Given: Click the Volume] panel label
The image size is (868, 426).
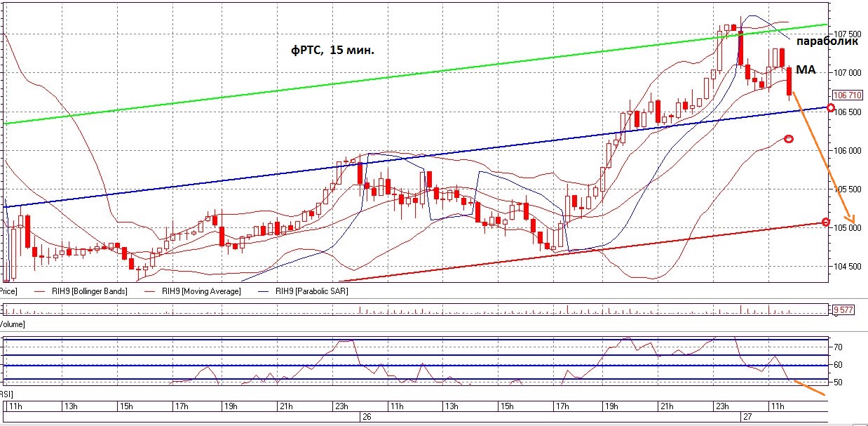Looking at the screenshot, I should click(x=13, y=324).
